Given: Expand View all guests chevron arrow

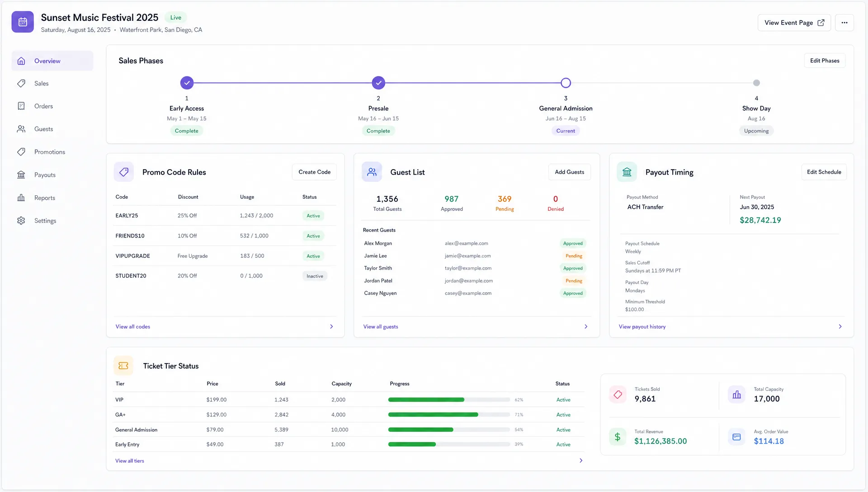Looking at the screenshot, I should [586, 327].
